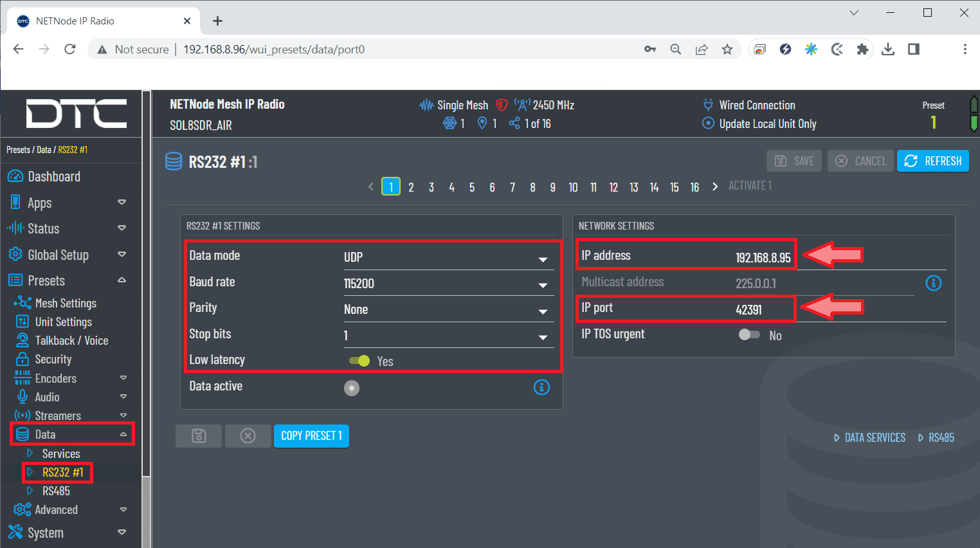Select the Update Local Unit Only radio button
The width and height of the screenshot is (980, 548).
coord(708,123)
